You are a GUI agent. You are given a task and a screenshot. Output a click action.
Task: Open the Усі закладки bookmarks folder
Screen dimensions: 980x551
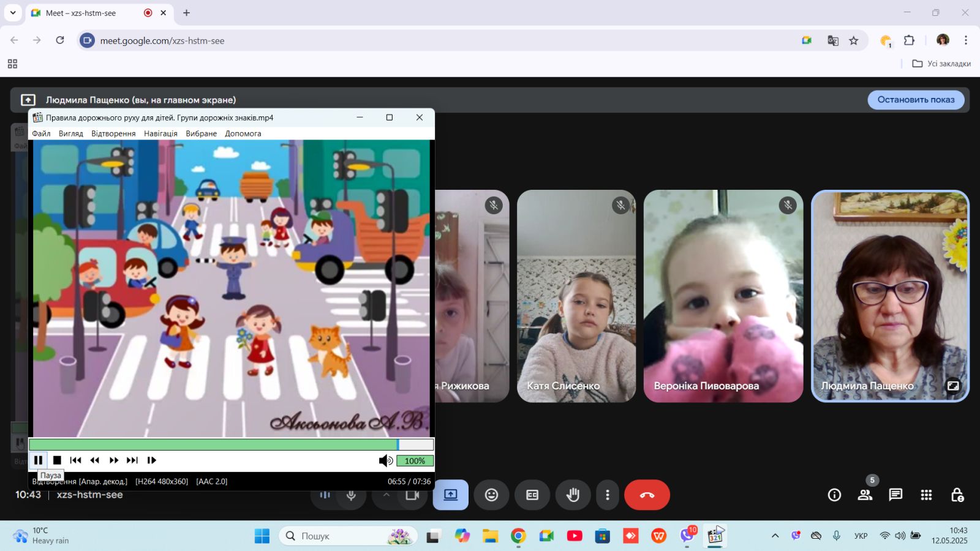click(x=941, y=64)
